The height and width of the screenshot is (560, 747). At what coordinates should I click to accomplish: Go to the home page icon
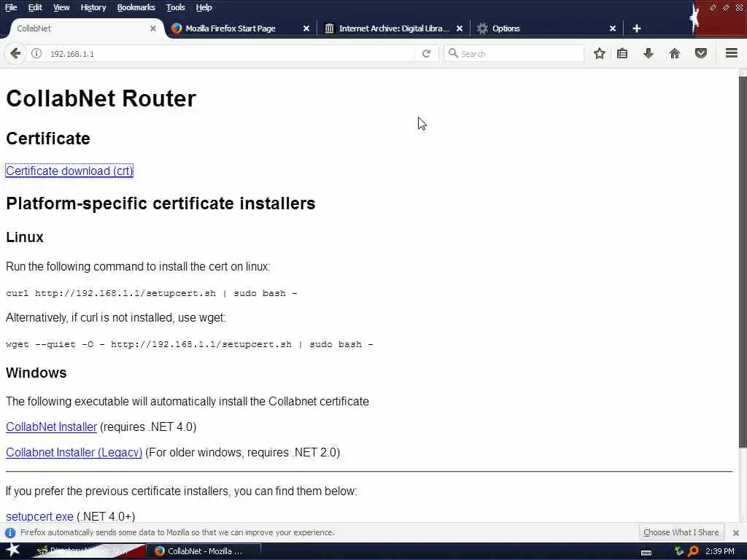point(675,53)
